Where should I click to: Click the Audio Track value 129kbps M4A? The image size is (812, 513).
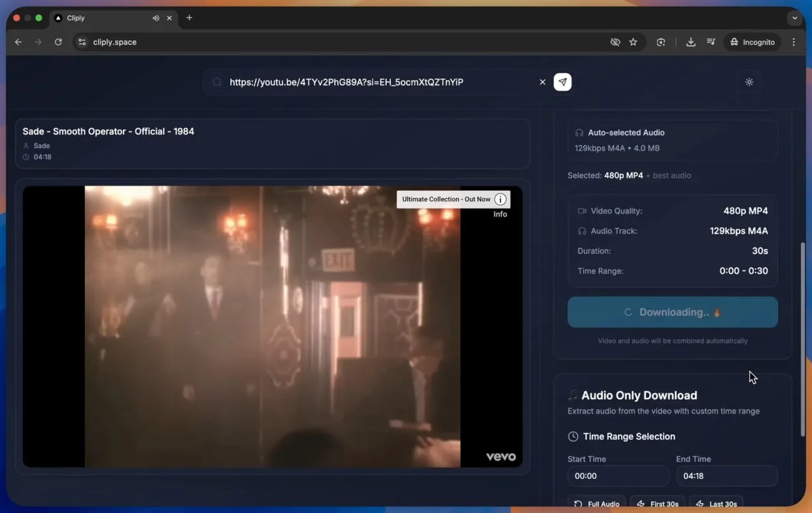[739, 231]
